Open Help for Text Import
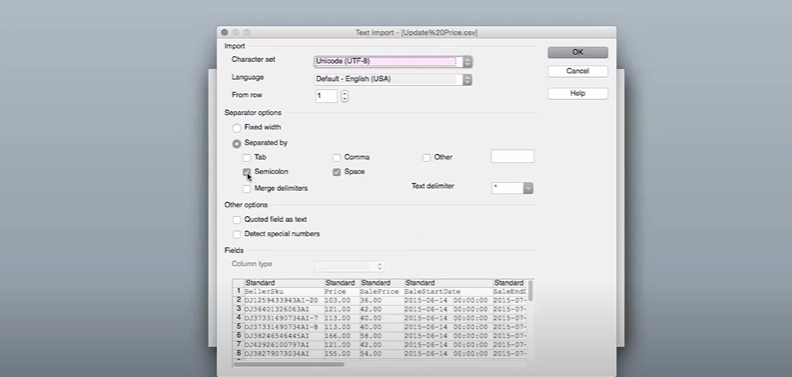792x377 pixels. pos(577,93)
